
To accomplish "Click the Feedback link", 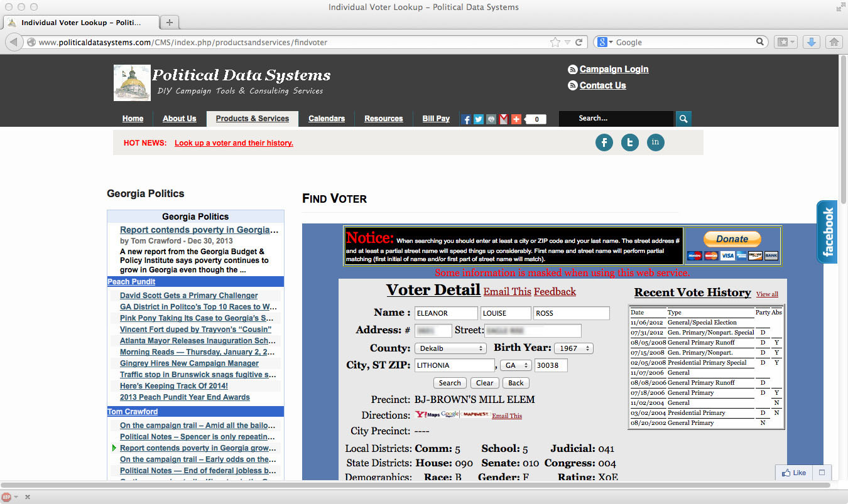I will (x=555, y=291).
